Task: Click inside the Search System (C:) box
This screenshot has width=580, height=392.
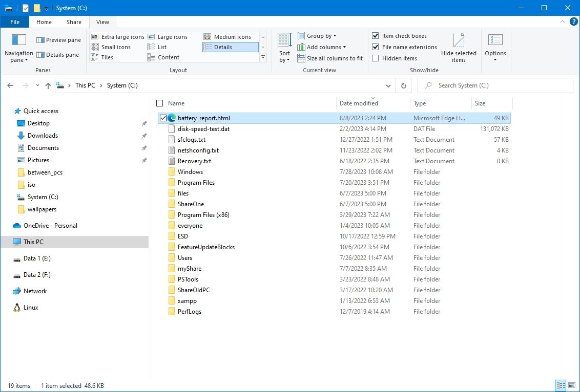Action: pyautogui.click(x=494, y=85)
